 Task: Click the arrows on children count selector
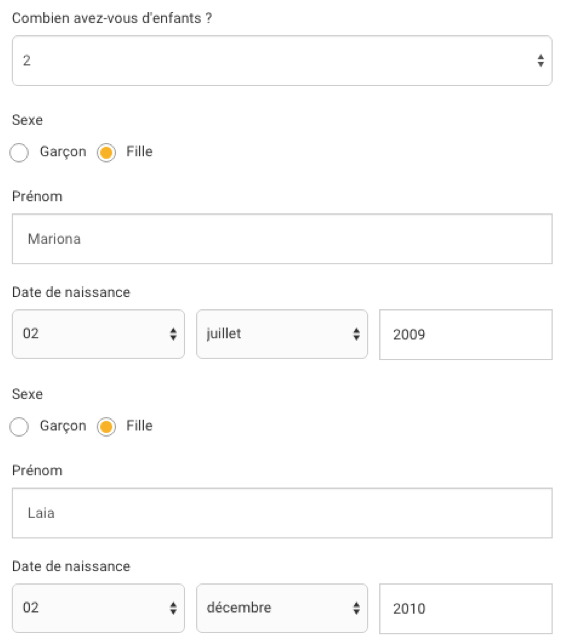point(541,61)
